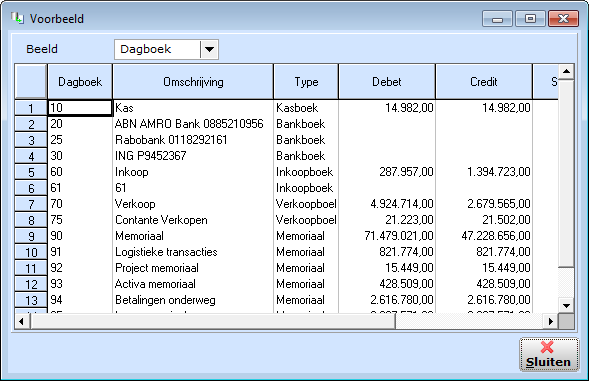Open the Beeld dropdown arrow
589x381 pixels.
(x=209, y=49)
